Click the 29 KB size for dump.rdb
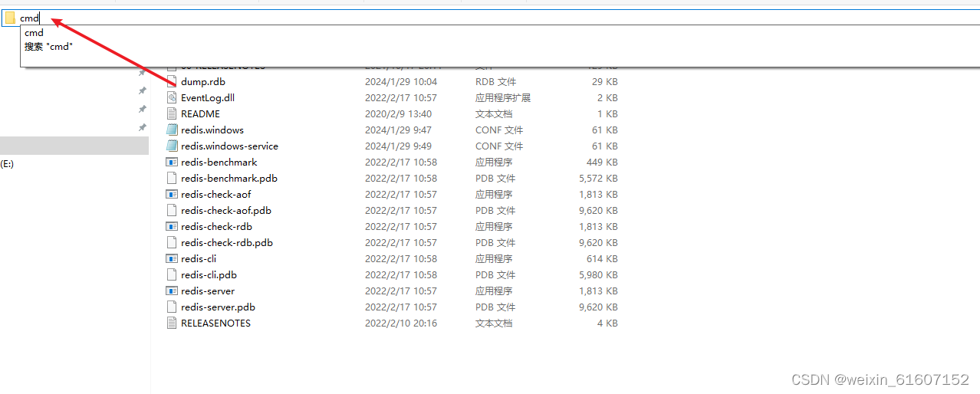Screen dimensions: 980x394 [x=604, y=81]
